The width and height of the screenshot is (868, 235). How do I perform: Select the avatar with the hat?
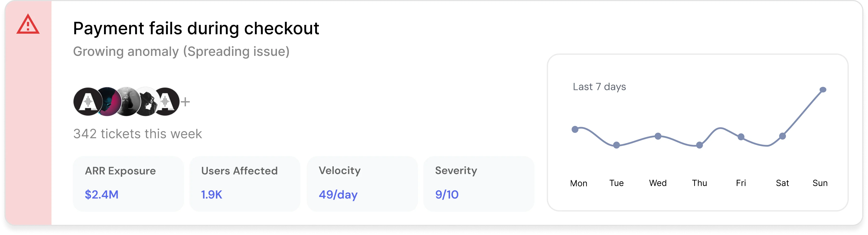[146, 101]
